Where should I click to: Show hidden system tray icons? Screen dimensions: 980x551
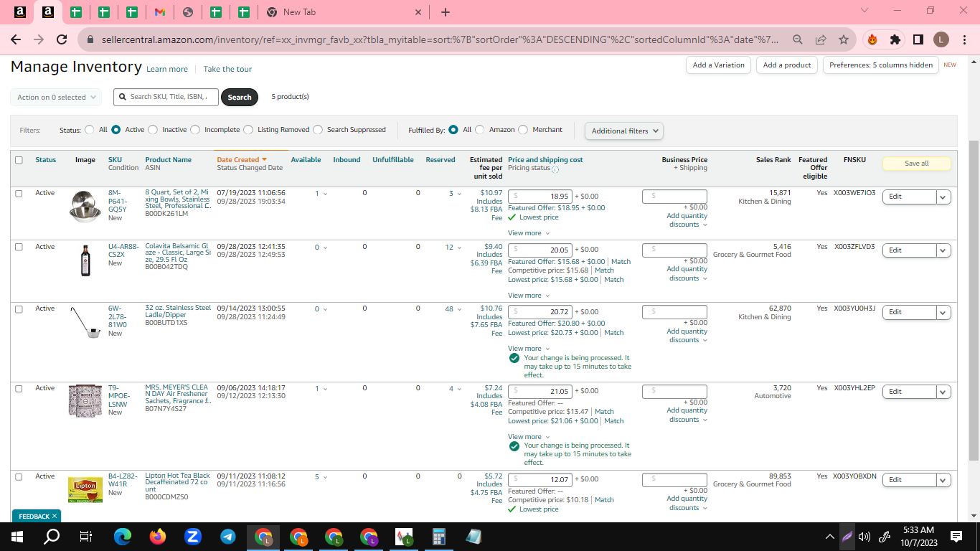coord(830,536)
